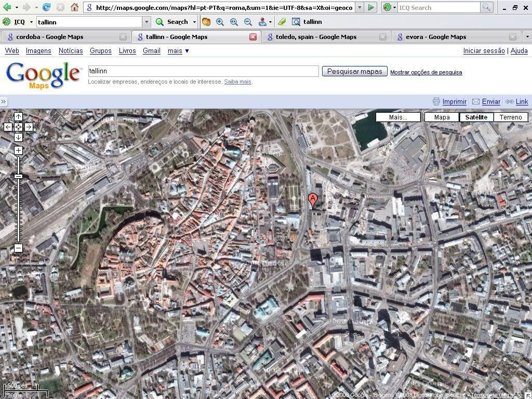Zoom in with the plus button

point(18,151)
